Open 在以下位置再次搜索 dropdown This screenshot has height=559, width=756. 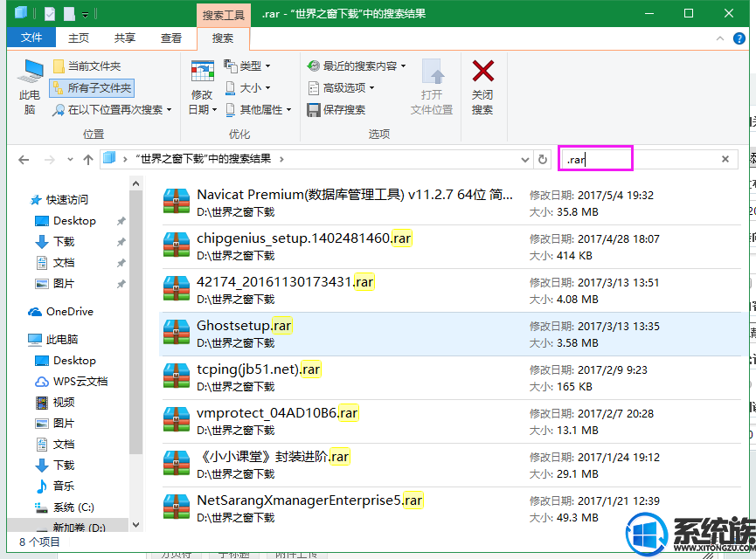pos(112,110)
